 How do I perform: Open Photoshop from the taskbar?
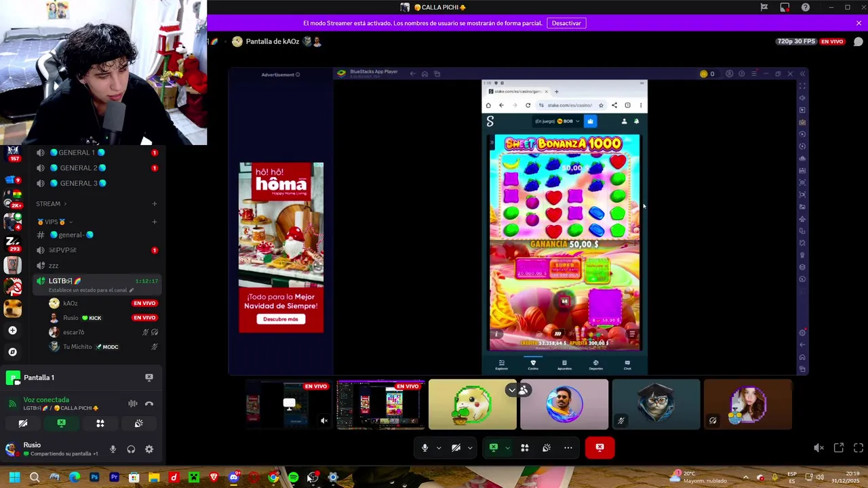click(94, 478)
